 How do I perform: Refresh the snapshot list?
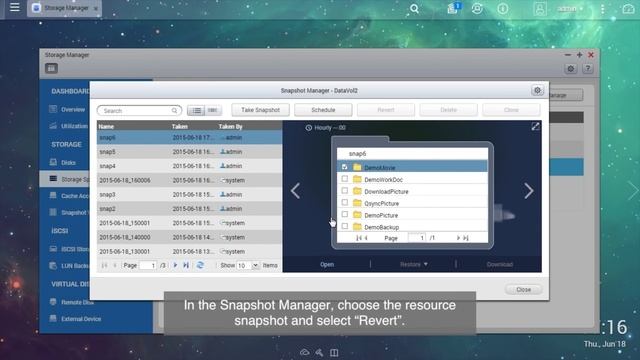point(200,265)
